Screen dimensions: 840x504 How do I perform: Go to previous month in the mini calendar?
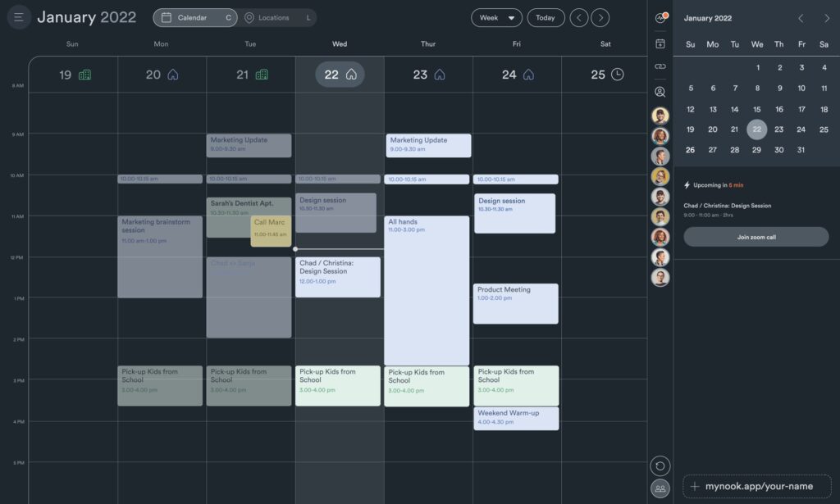(801, 17)
